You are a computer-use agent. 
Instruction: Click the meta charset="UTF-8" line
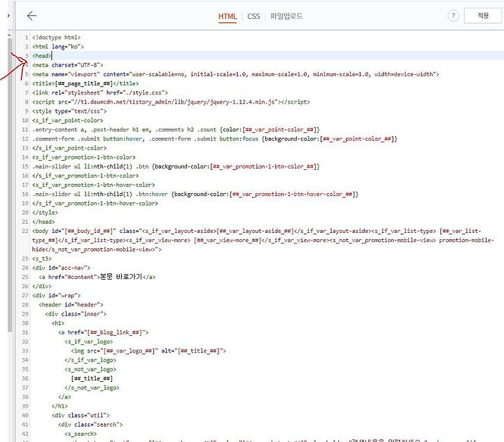point(67,65)
